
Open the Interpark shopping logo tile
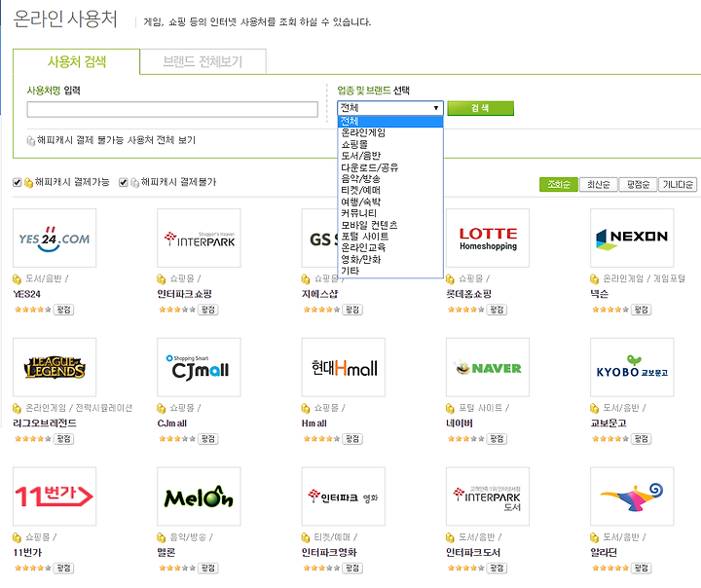(x=199, y=238)
